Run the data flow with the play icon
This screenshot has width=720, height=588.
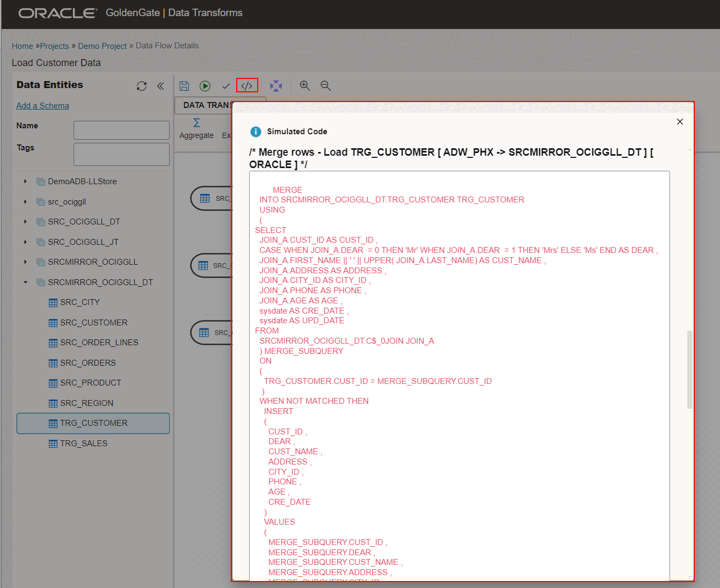pos(205,85)
